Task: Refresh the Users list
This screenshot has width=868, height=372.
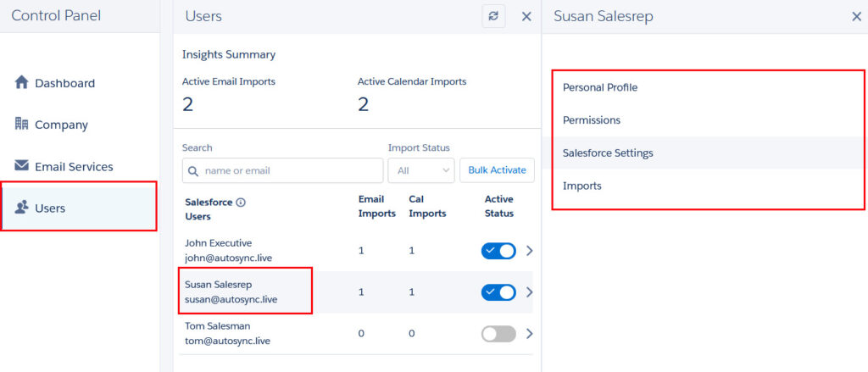Action: pyautogui.click(x=493, y=16)
